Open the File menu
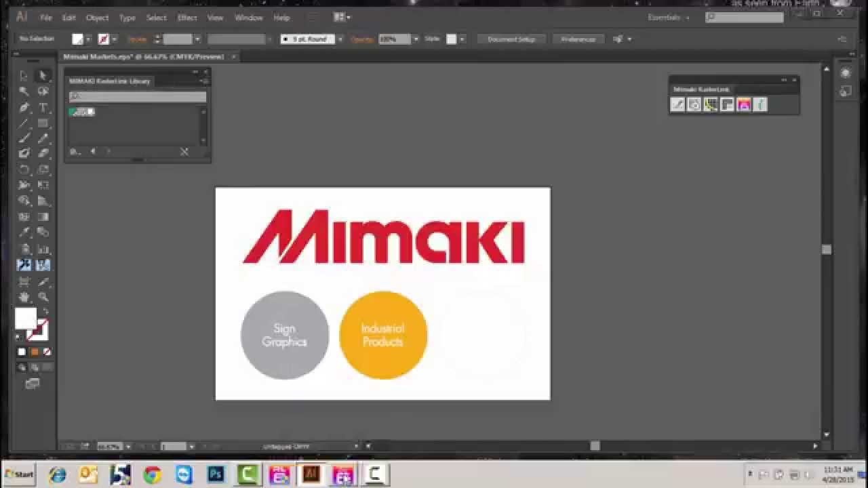This screenshot has height=488, width=868. 46,18
